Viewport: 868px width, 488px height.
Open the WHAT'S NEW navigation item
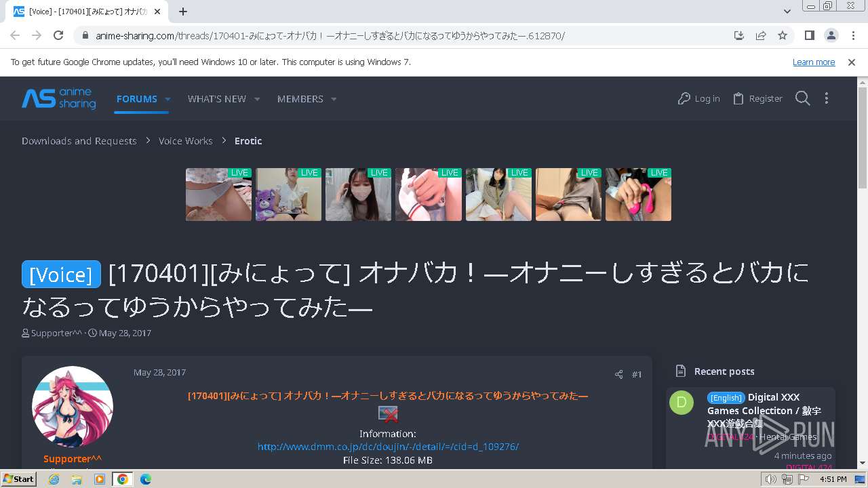click(x=217, y=99)
